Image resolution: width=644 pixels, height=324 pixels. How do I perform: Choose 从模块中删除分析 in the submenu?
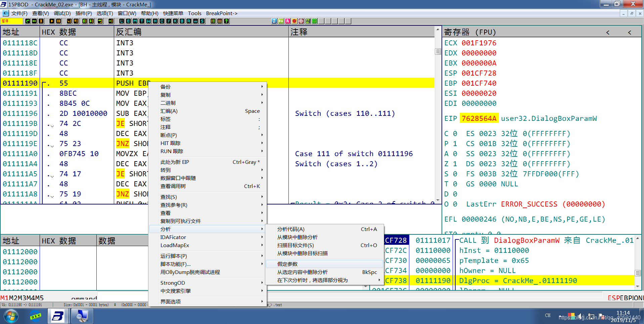click(324, 237)
